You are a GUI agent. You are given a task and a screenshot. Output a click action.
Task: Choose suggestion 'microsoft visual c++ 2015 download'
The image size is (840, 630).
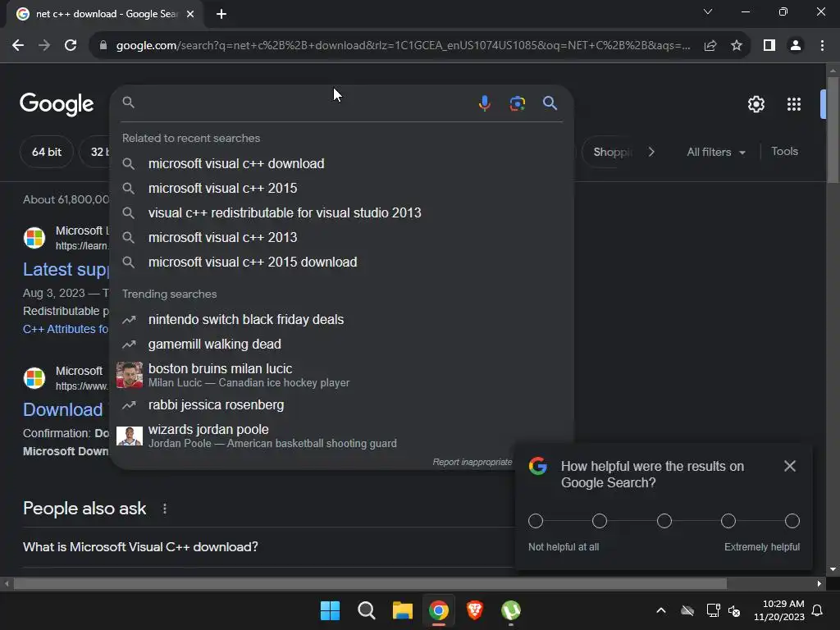click(x=342, y=262)
